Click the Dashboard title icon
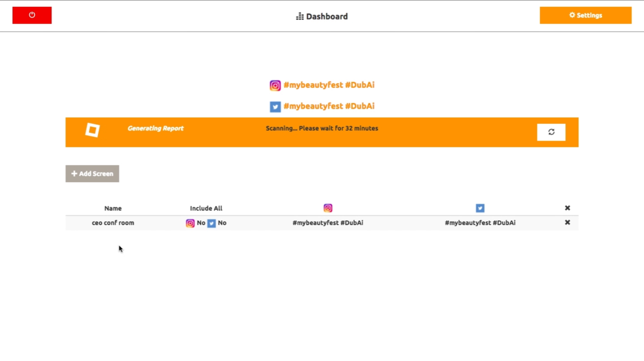The height and width of the screenshot is (361, 644). (299, 16)
